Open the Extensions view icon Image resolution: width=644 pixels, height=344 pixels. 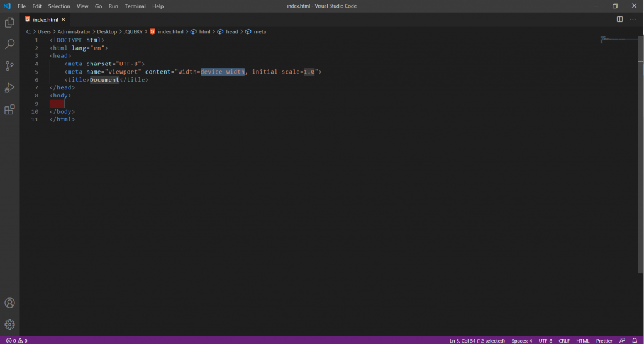[9, 109]
